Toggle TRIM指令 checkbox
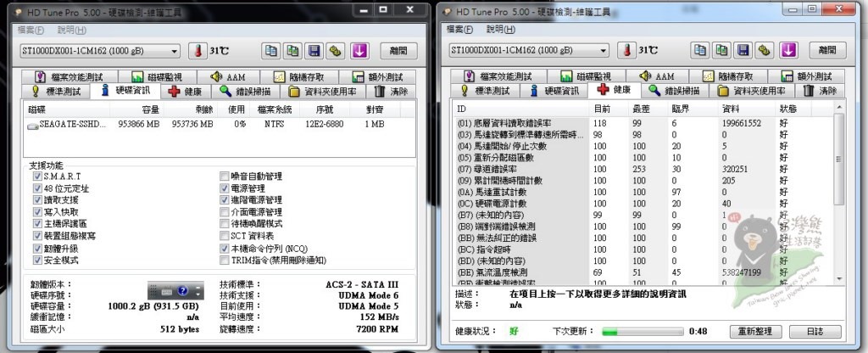Image resolution: width=868 pixels, height=353 pixels. point(224,260)
